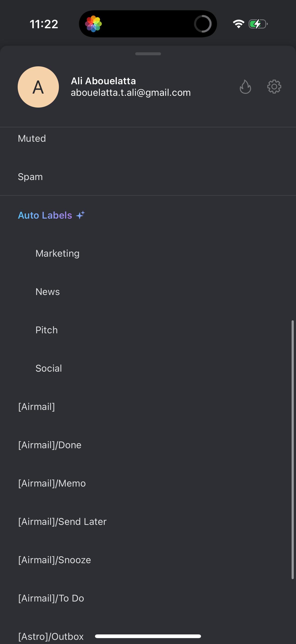Open the Pitch auto label
This screenshot has width=296, height=644.
(x=47, y=330)
